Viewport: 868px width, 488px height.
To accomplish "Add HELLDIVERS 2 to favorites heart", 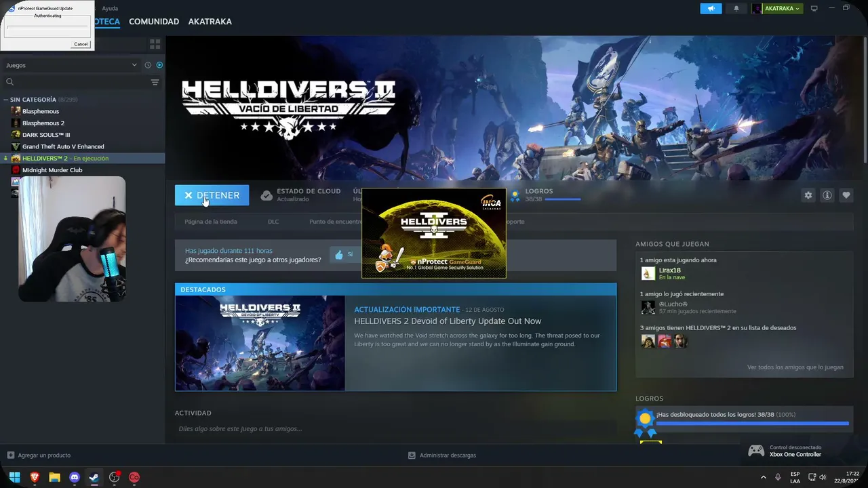I will (846, 195).
